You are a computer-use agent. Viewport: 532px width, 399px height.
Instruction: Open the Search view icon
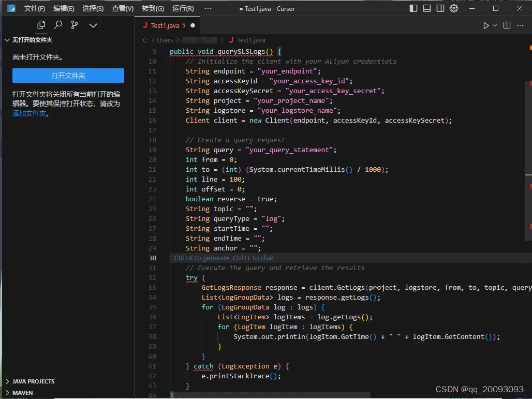coord(58,25)
